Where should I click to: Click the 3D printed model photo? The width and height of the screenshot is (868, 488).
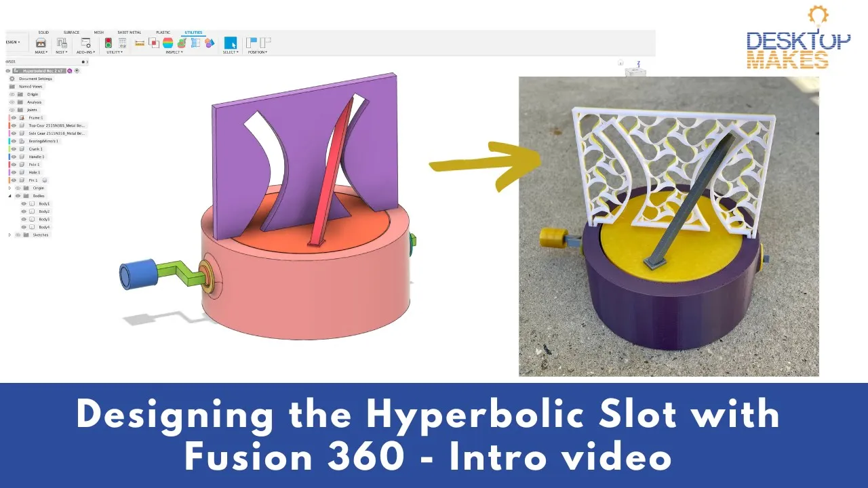(669, 226)
